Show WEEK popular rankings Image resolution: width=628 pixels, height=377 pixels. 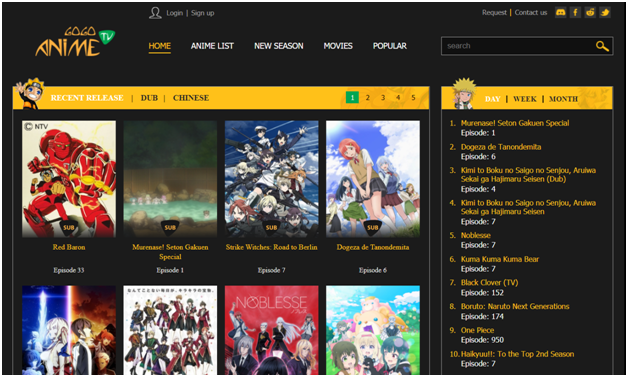[525, 99]
